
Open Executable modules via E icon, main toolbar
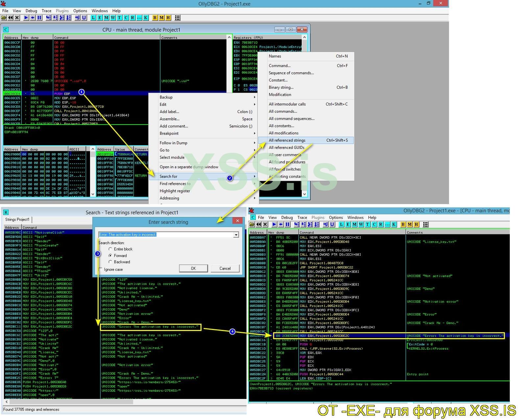pyautogui.click(x=100, y=18)
